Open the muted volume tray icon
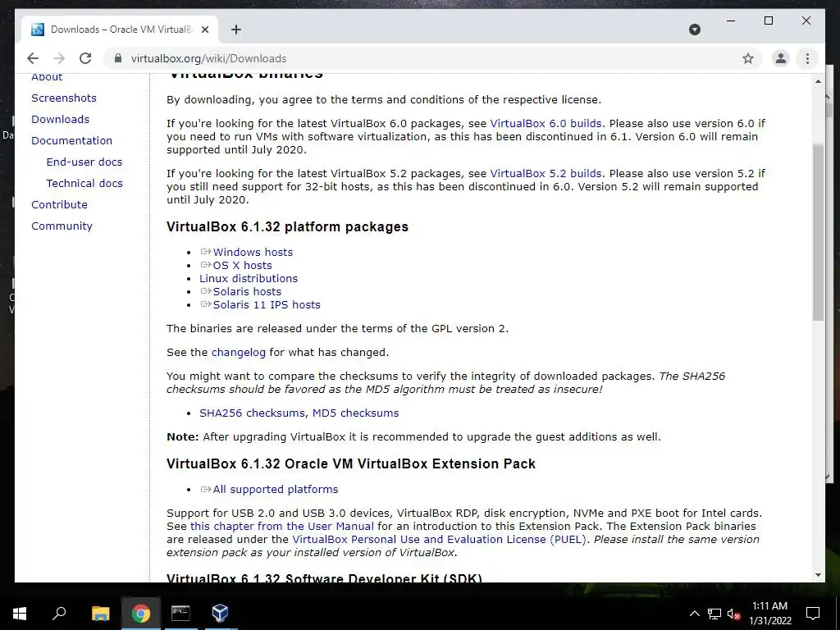Viewport: 840px width, 630px height. pos(733,614)
